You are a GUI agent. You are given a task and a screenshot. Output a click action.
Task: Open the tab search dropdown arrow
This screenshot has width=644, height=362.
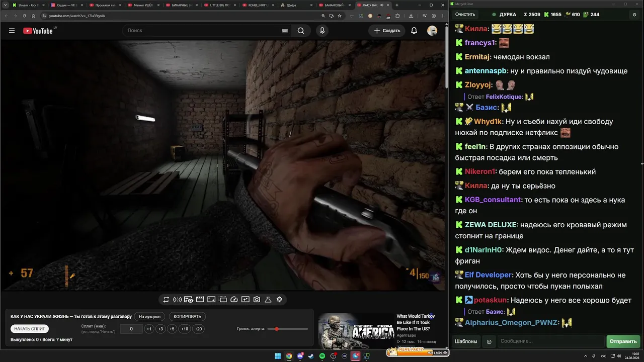pos(6,5)
